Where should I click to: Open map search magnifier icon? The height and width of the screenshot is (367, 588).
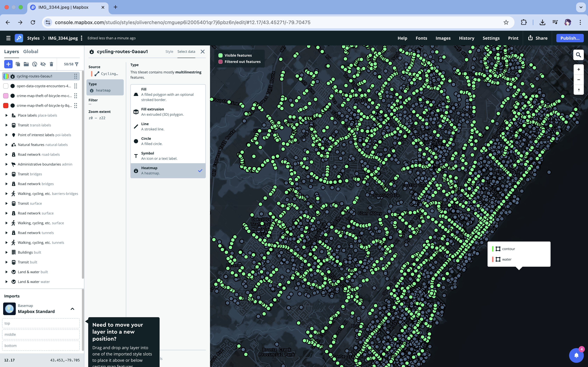(578, 55)
